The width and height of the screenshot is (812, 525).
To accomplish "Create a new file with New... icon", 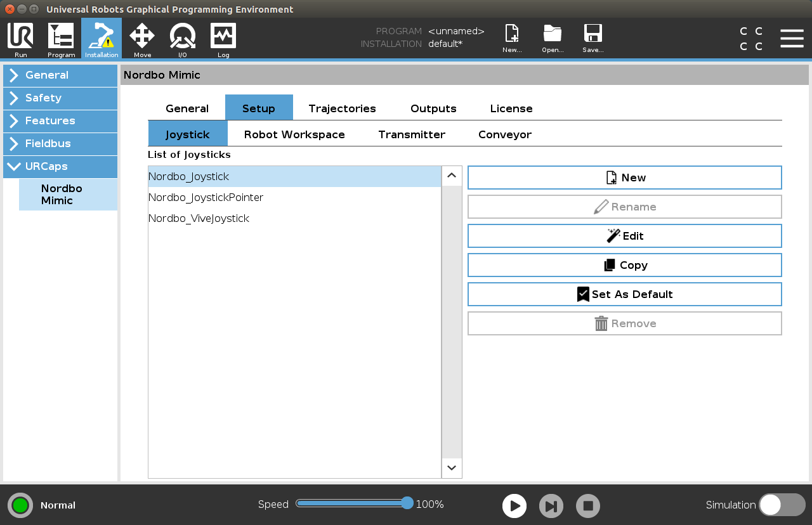I will [x=512, y=39].
